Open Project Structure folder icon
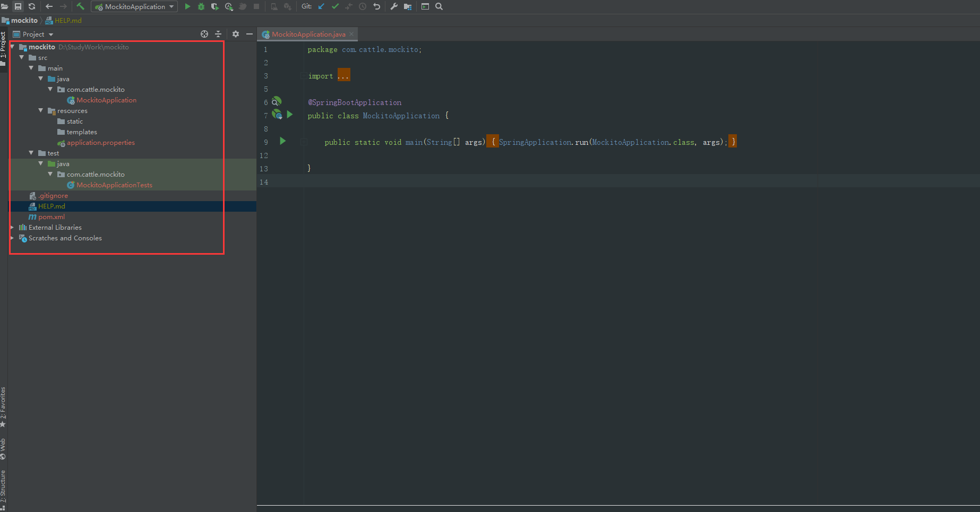 408,6
